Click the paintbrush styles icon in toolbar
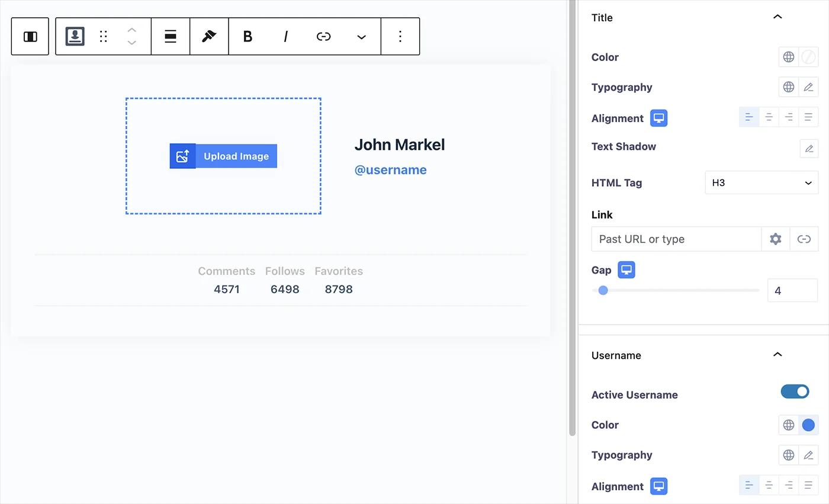 [208, 36]
